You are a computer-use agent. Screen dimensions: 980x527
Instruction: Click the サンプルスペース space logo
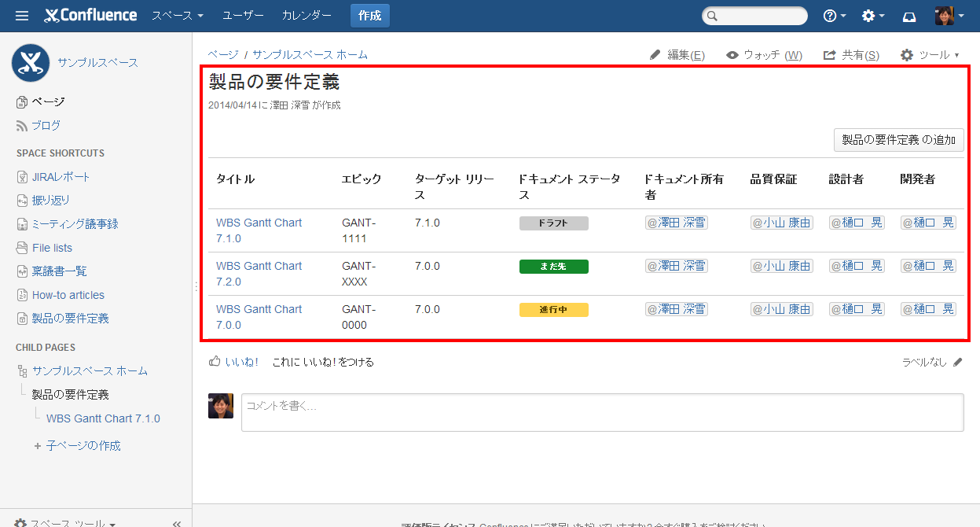tap(31, 63)
